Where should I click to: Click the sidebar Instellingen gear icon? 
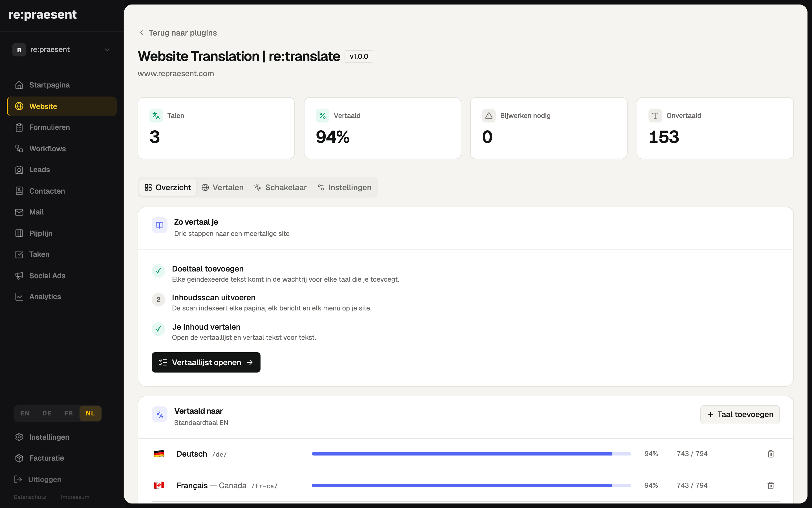19,437
